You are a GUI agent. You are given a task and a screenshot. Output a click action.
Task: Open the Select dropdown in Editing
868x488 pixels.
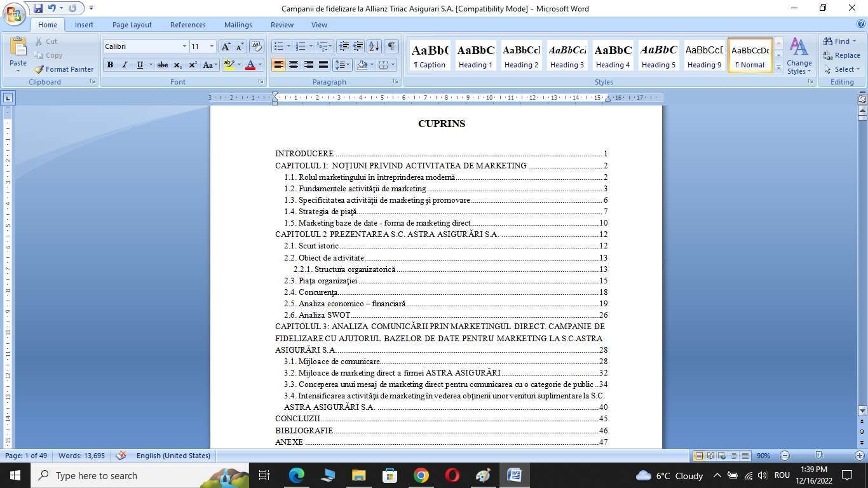click(841, 69)
